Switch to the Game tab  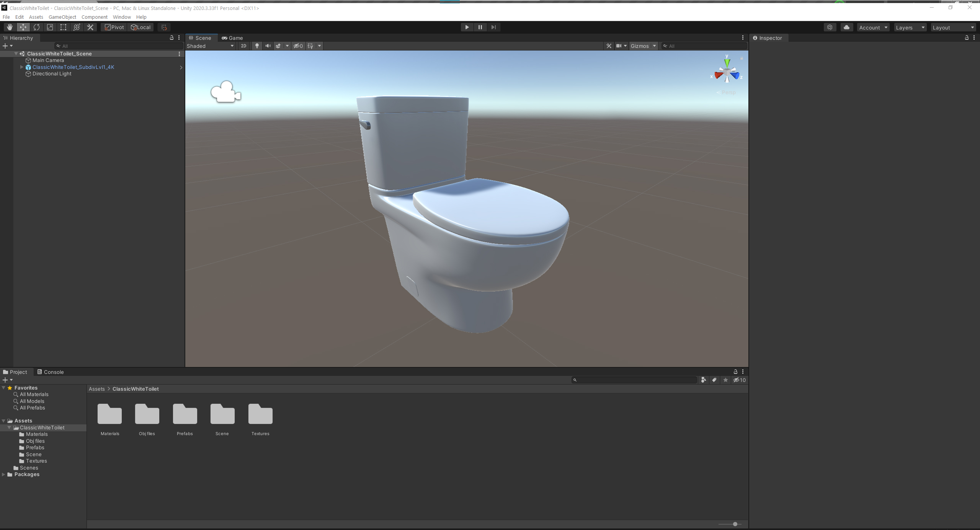[x=232, y=38]
